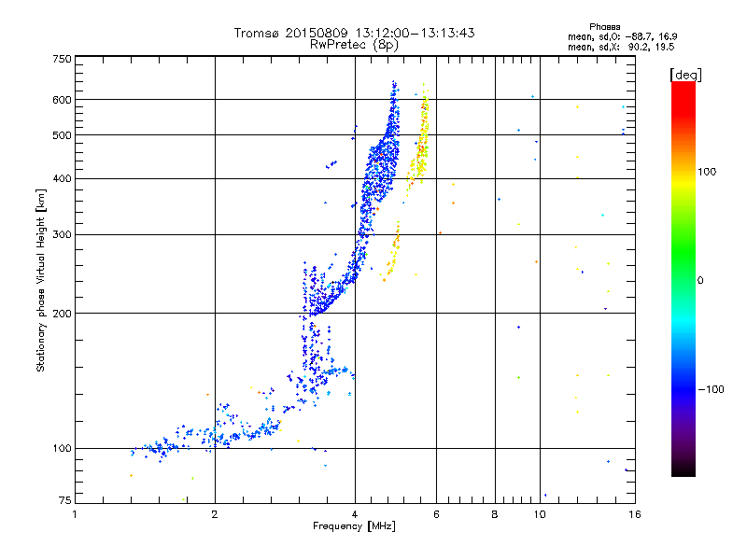Select the 'mean, sd,X: 90.2, 19.5' line

(x=621, y=47)
